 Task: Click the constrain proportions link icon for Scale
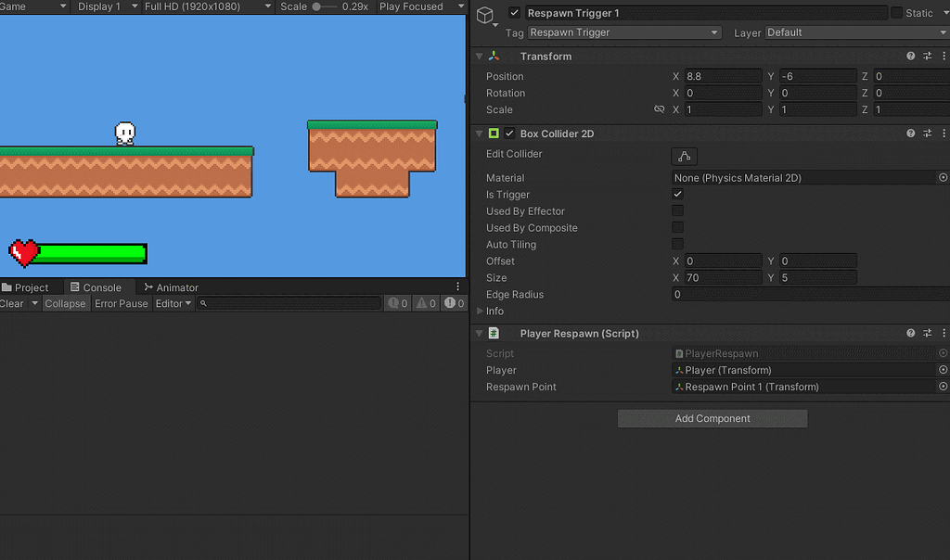point(661,109)
